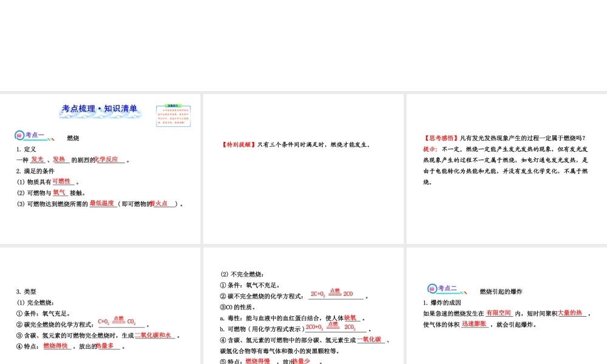The image size is (607, 364).
Task: Click the heading 燃烧 beside 考点一
Action: click(73, 138)
